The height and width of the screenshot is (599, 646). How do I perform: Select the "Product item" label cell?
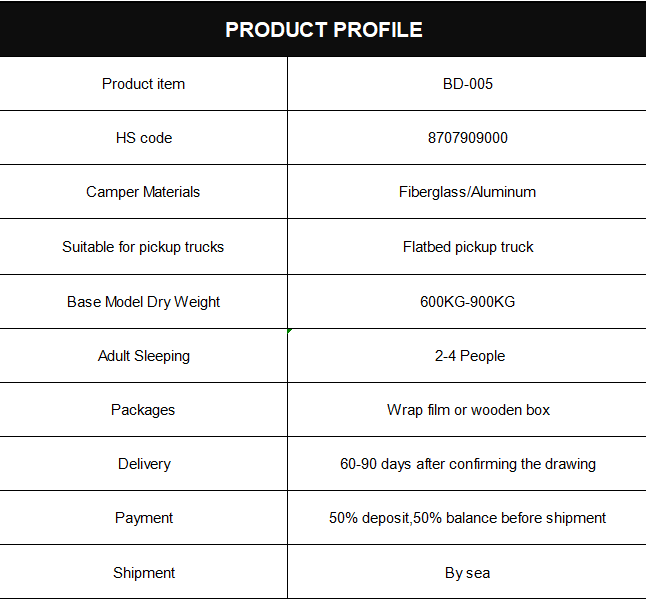(143, 84)
